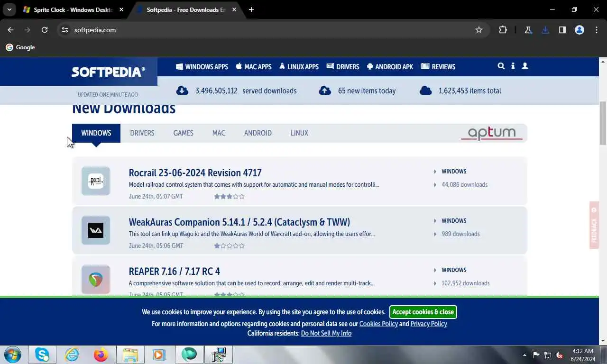Screen dimensions: 607x364
Task: Open Reviews navigation menu
Action: coord(438,67)
